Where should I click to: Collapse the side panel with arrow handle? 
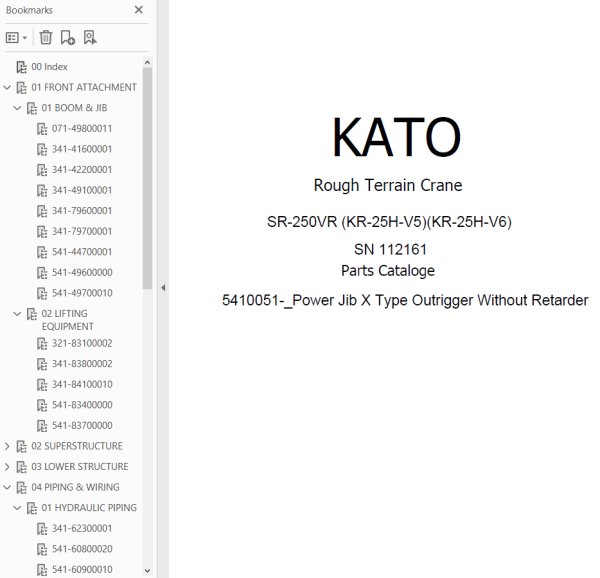163,288
